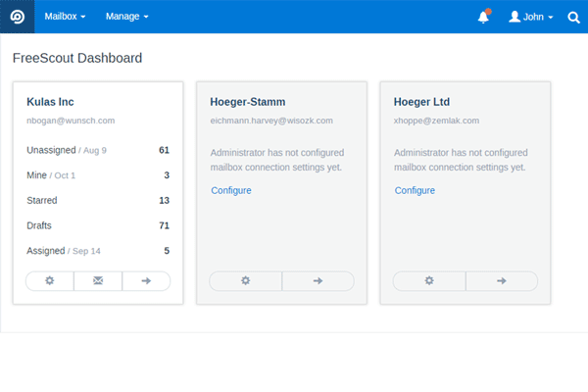Viewport: 588px width, 392px height.
Task: Open Hoeger Ltd settings gear
Action: (429, 281)
